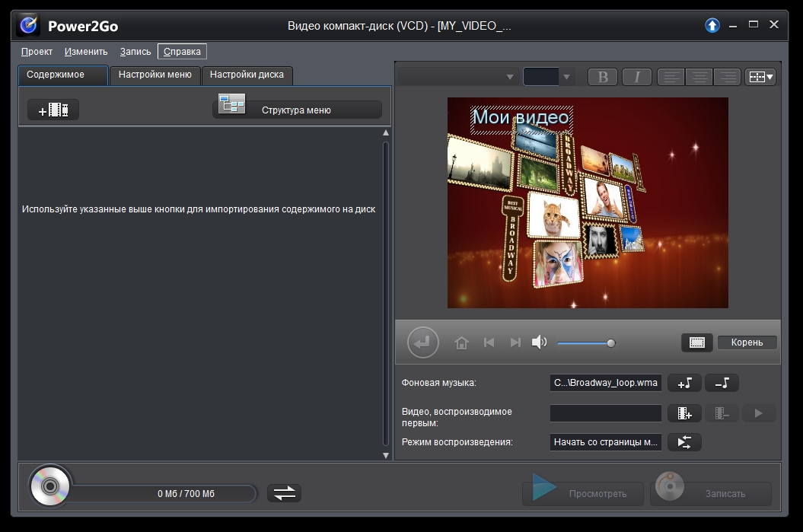Remove background music with the note-minus icon
This screenshot has width=803, height=532.
(722, 383)
